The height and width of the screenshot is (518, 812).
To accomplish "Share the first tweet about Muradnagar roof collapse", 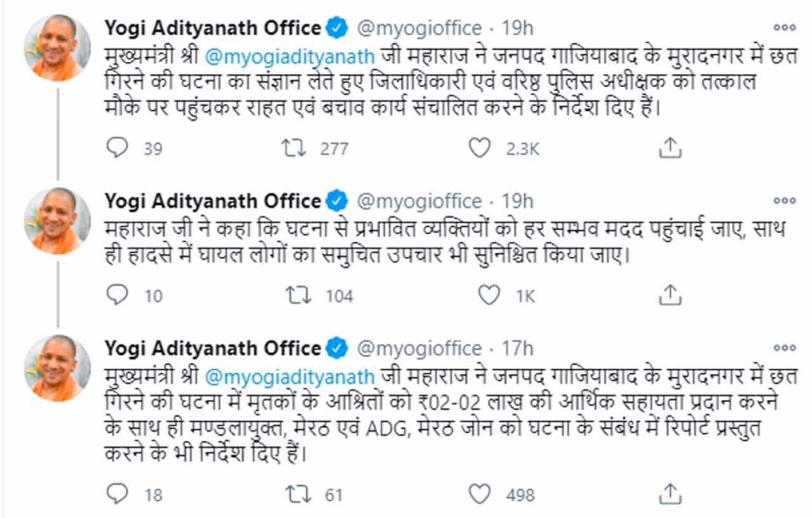I will (669, 149).
